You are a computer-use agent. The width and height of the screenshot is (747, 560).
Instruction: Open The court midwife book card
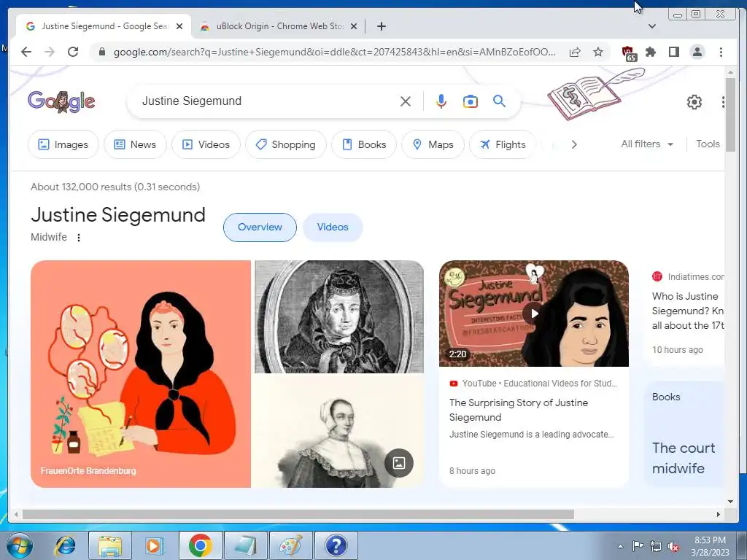point(684,433)
